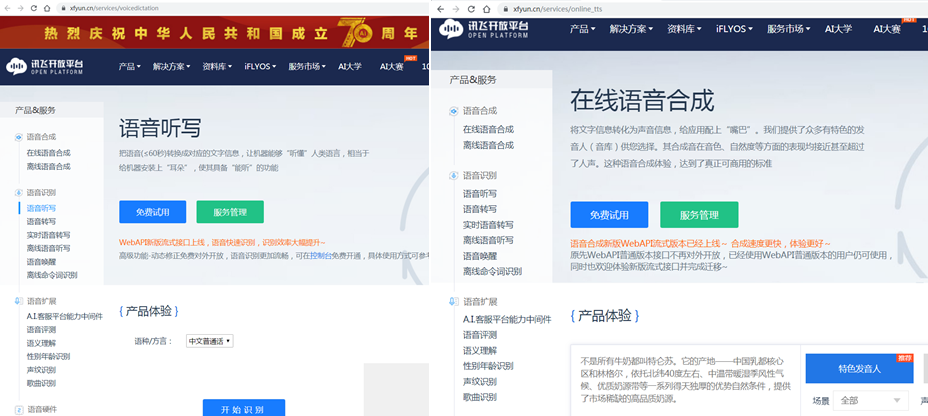Open AI大学 in the right navbar
The width and height of the screenshot is (928, 416).
839,29
